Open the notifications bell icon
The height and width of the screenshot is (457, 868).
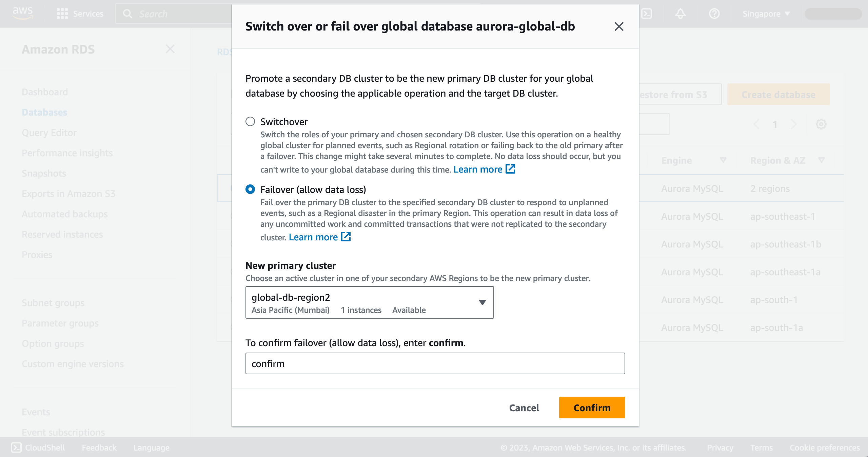tap(680, 14)
